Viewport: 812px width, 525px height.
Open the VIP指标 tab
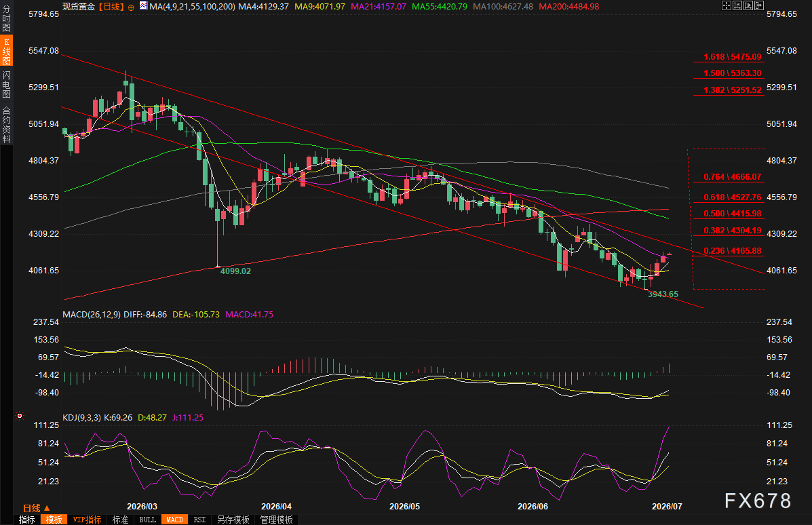point(87,520)
